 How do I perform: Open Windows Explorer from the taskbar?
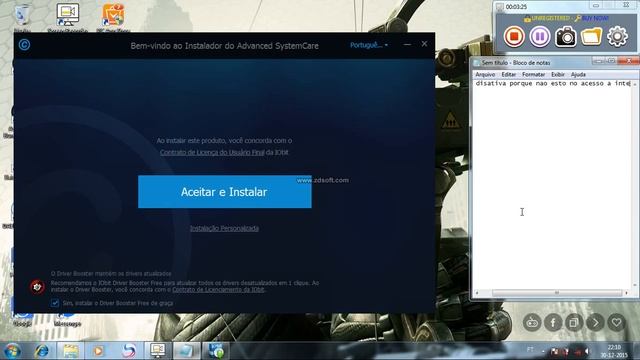coord(71,351)
